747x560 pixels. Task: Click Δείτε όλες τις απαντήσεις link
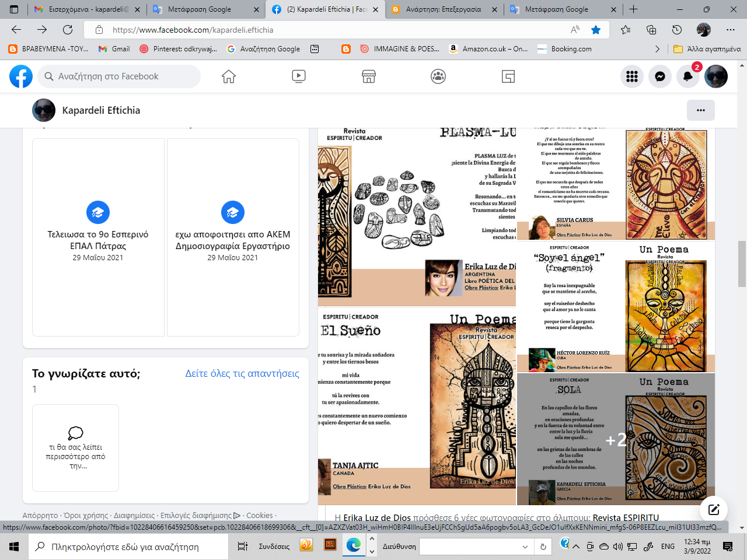242,373
